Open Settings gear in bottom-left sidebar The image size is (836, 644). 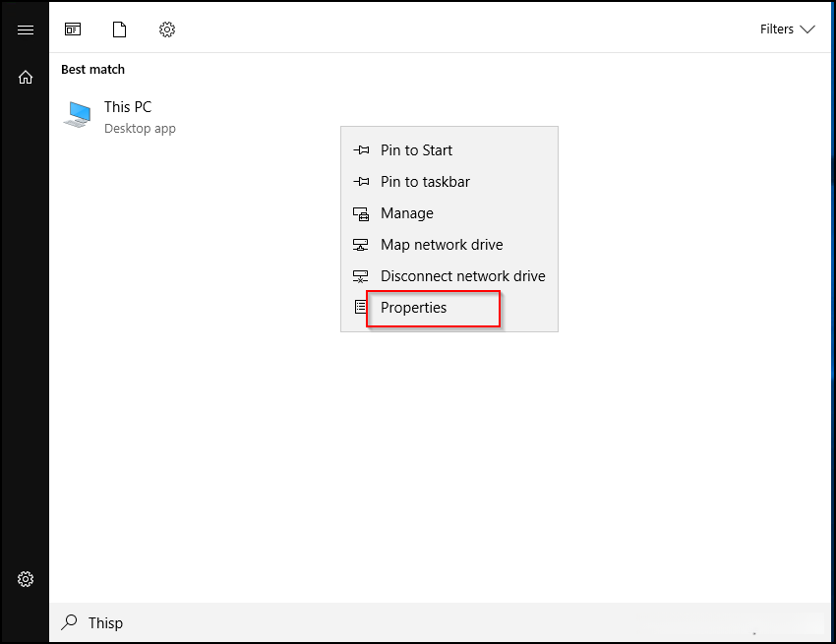click(x=26, y=579)
